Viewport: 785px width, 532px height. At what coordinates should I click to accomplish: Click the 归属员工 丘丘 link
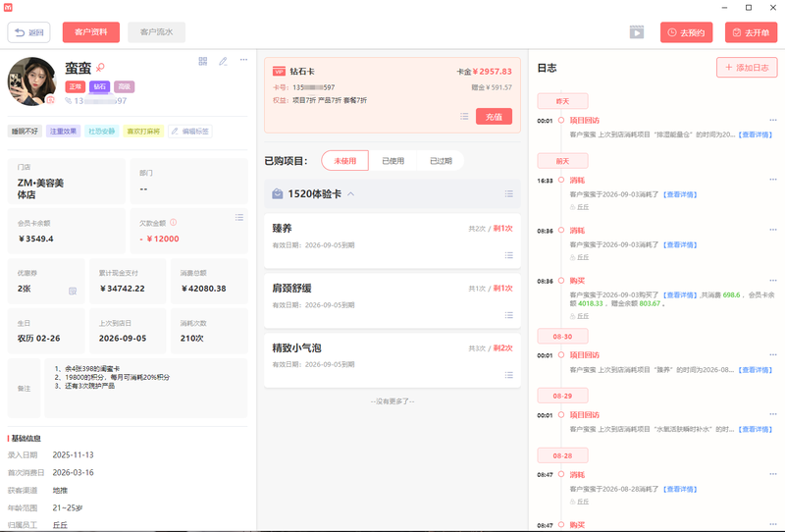(60, 525)
